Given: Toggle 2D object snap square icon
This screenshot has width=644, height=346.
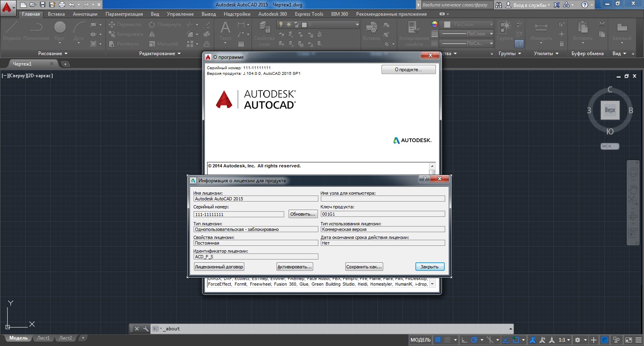Looking at the screenshot, I should click(x=516, y=340).
